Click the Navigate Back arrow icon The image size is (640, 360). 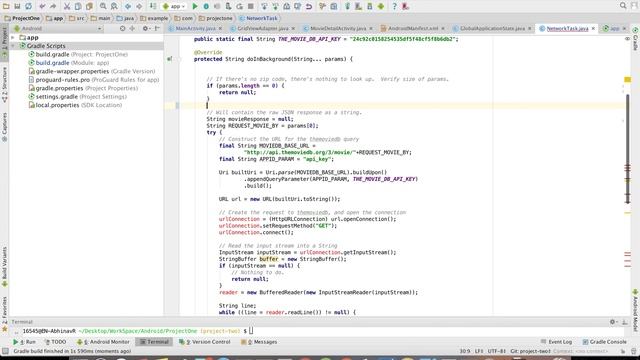pyautogui.click(x=128, y=6)
